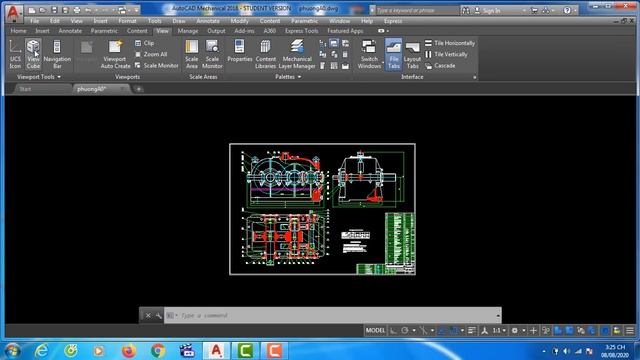Screen dimensions: 640x360
Task: Open Content Libraries palette
Action: [x=265, y=54]
